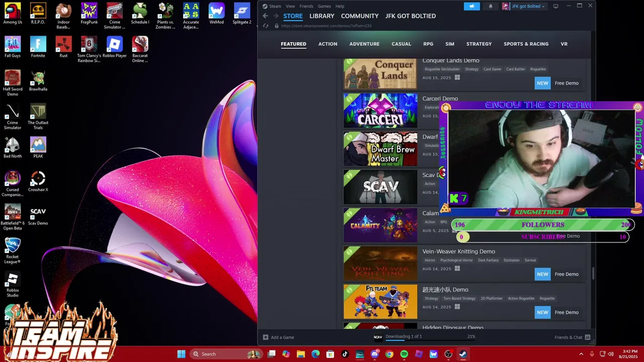Select the ACTION demo category tab

tap(328, 44)
